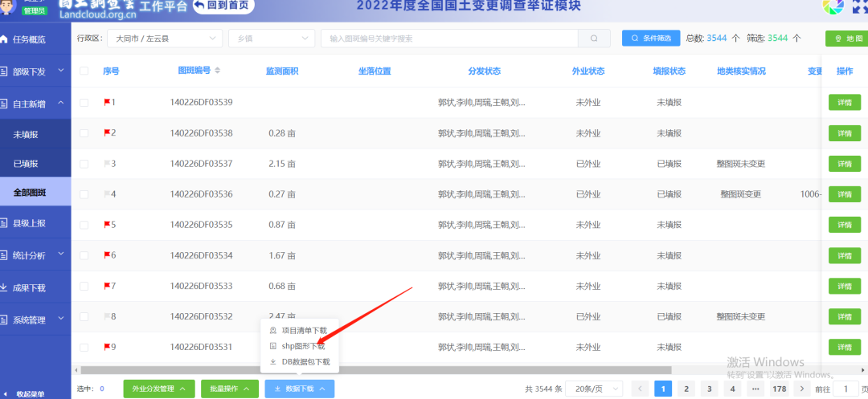
Task: Toggle the select-all checkbox in table header
Action: (84, 71)
